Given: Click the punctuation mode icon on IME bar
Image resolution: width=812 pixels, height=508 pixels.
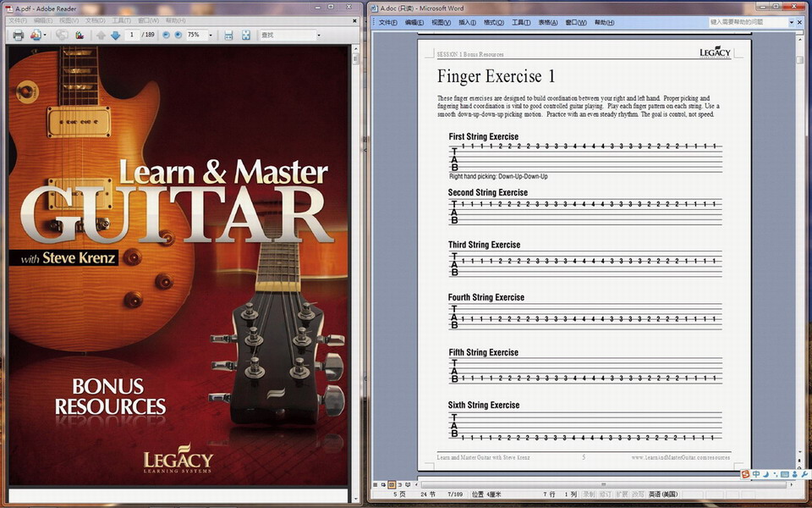Looking at the screenshot, I should (x=776, y=474).
